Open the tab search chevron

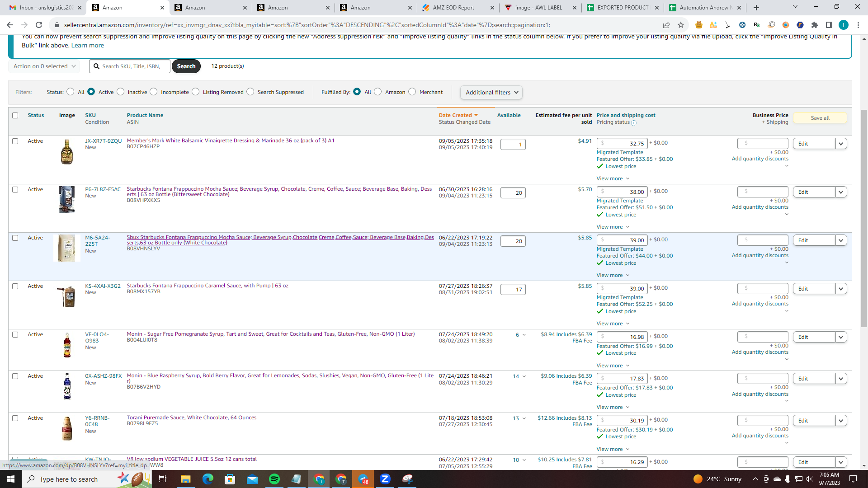point(795,7)
